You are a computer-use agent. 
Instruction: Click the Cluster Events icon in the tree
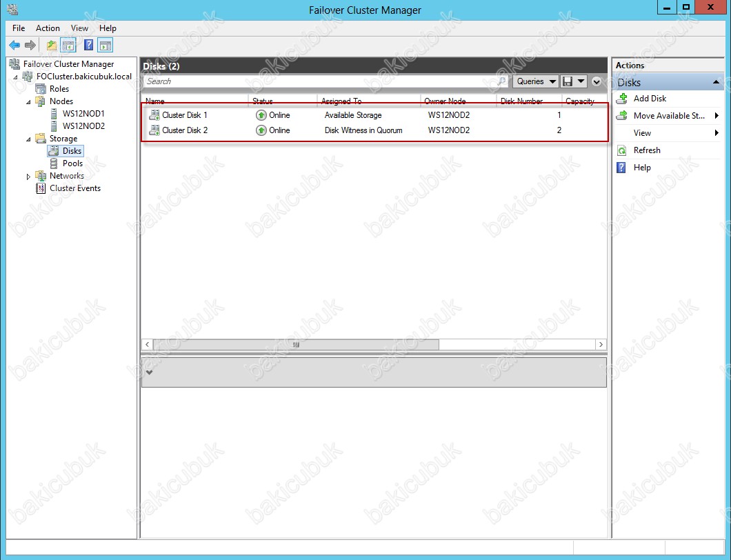[41, 188]
